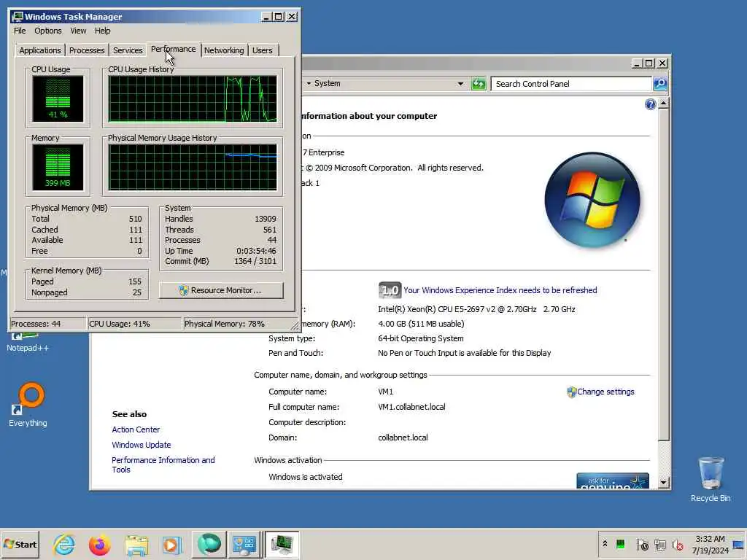
Task: Open the Action Center flag tray icon
Action: (642, 544)
